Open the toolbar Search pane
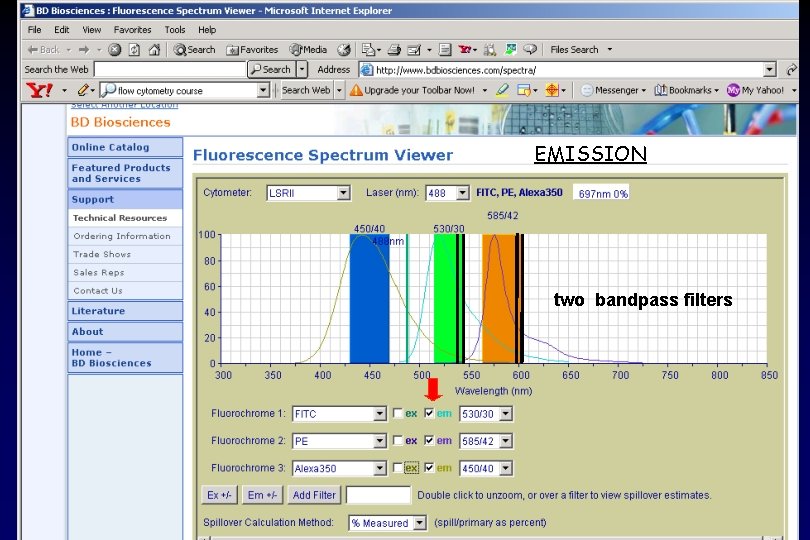 194,50
